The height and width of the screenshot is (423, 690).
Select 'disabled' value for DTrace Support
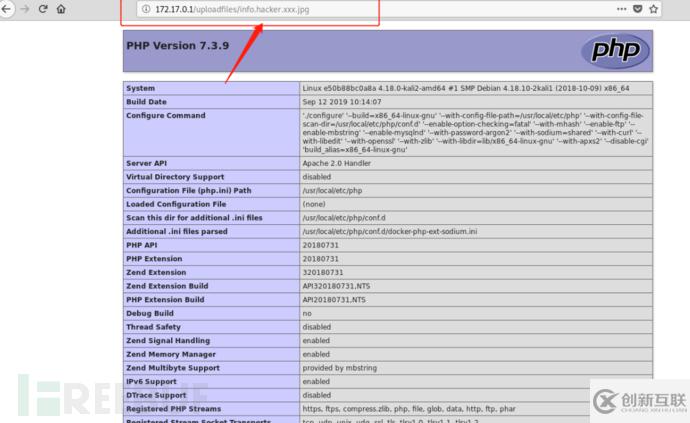(x=316, y=395)
